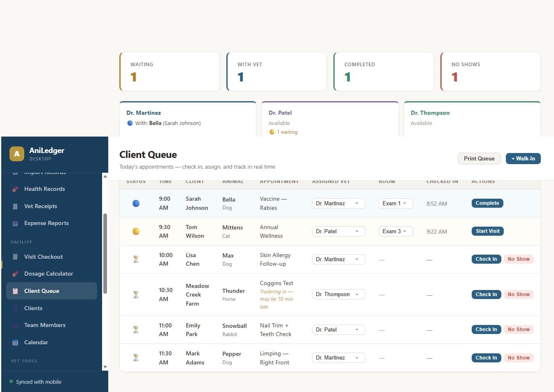The width and height of the screenshot is (554, 392).
Task: Click the Team Members icon
Action: tap(15, 325)
